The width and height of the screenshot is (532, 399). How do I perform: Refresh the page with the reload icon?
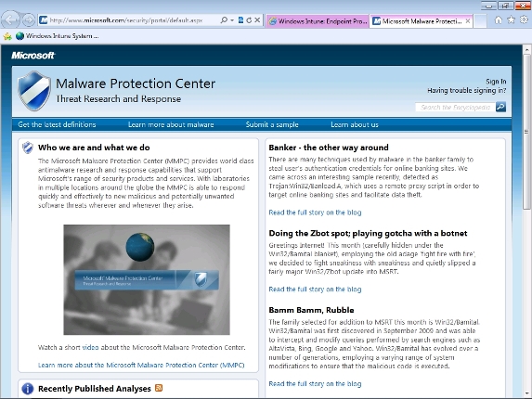coord(249,20)
